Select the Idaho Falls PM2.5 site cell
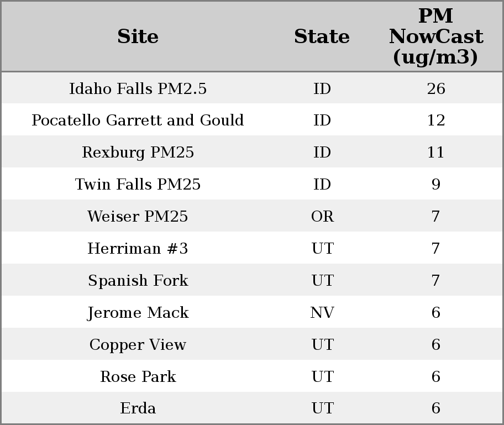The height and width of the screenshot is (425, 504). click(138, 88)
